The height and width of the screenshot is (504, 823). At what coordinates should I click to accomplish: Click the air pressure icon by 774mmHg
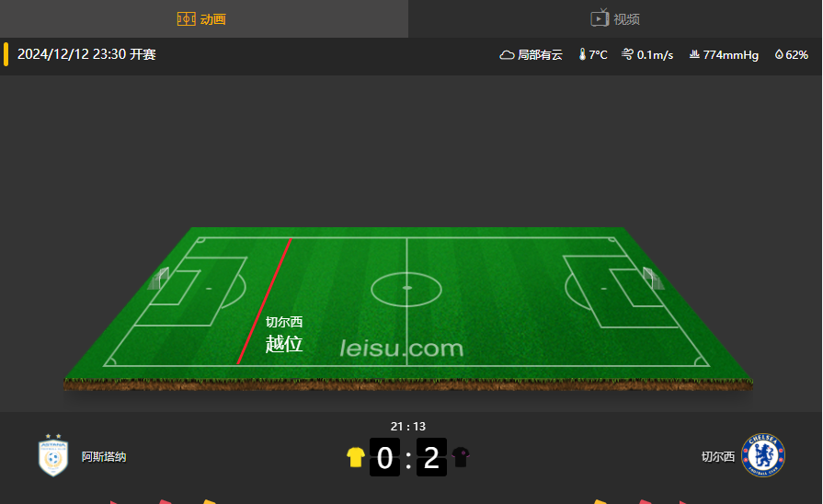[694, 54]
